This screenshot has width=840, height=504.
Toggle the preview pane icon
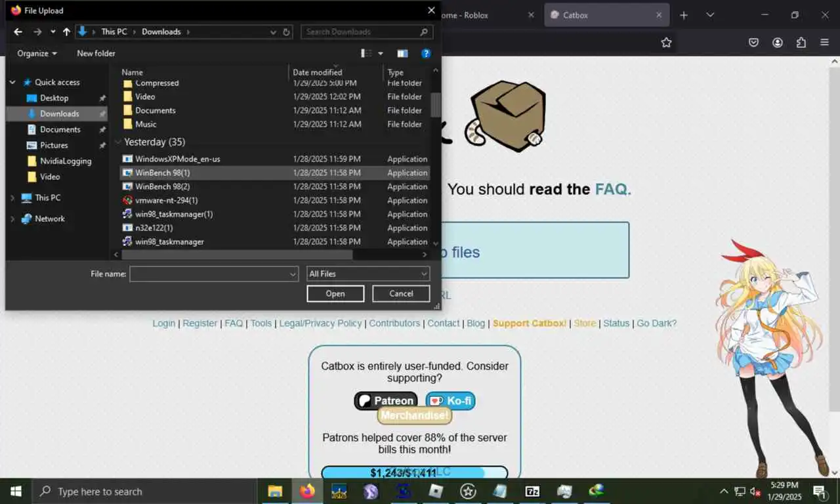(402, 53)
